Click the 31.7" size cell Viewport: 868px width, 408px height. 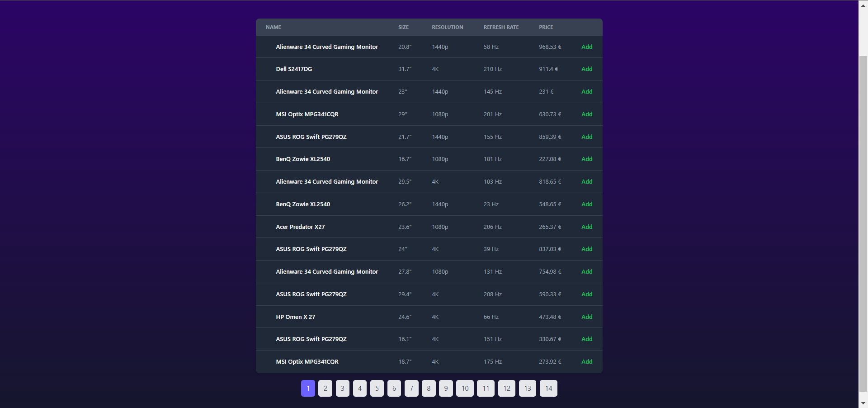click(x=405, y=69)
